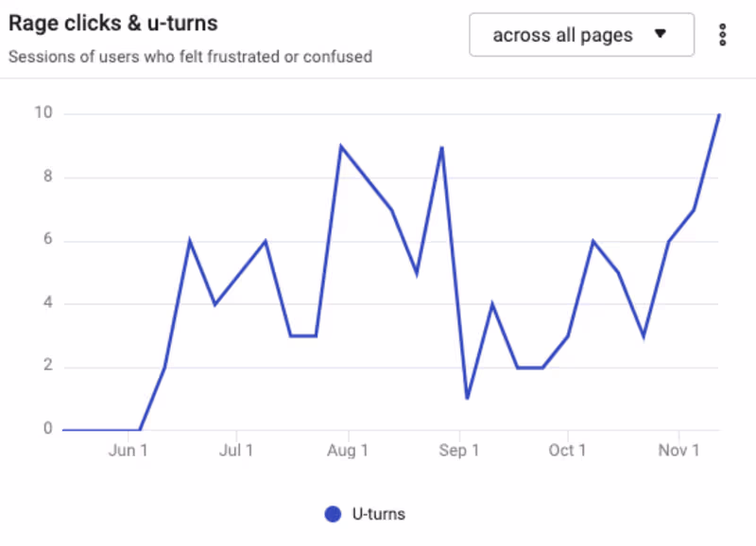Toggle the U-turns series via legend label
The width and height of the screenshot is (756, 546).
tap(378, 514)
